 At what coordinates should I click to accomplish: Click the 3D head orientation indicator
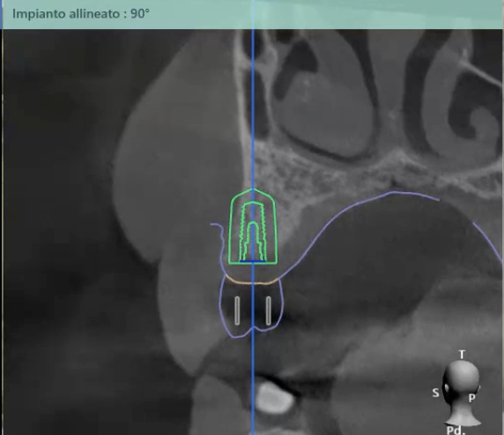point(462,394)
